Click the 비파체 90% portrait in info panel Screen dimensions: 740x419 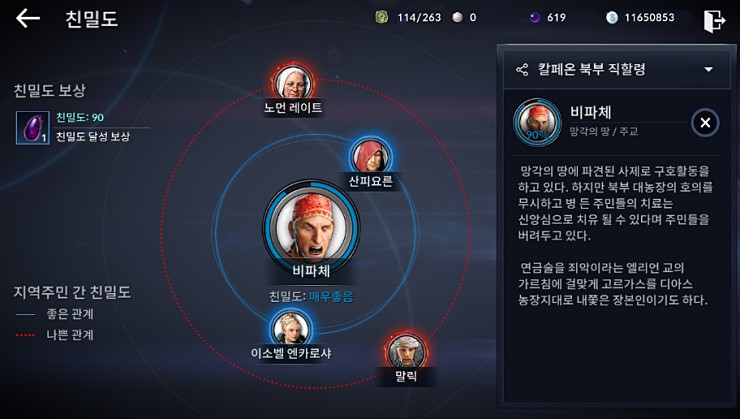coord(537,122)
